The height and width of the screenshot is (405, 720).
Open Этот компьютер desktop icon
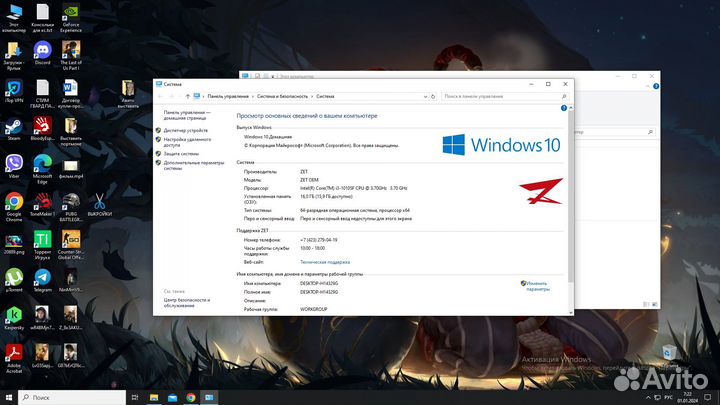14,18
